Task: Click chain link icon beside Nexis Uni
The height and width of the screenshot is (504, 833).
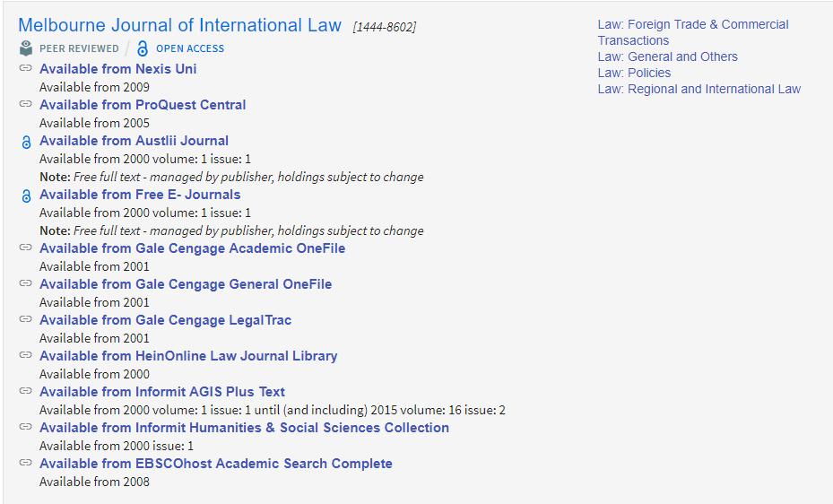Action: (x=25, y=68)
